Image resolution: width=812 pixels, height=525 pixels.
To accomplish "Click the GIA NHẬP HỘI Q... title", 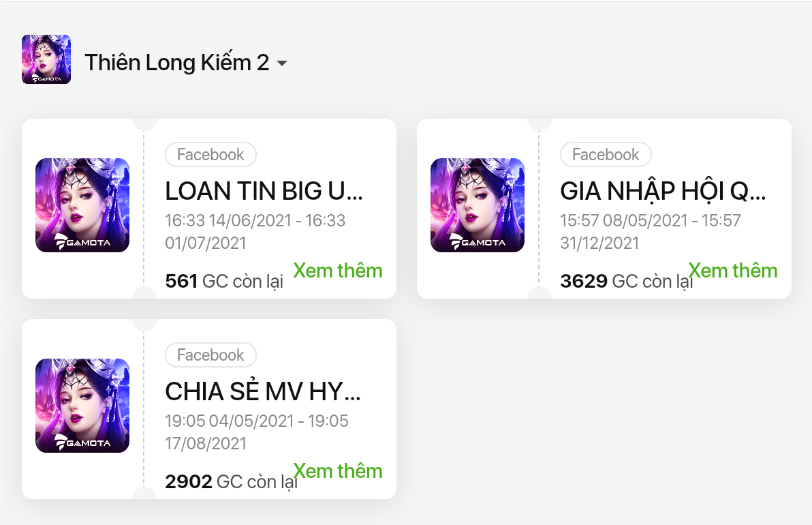I will click(x=663, y=192).
